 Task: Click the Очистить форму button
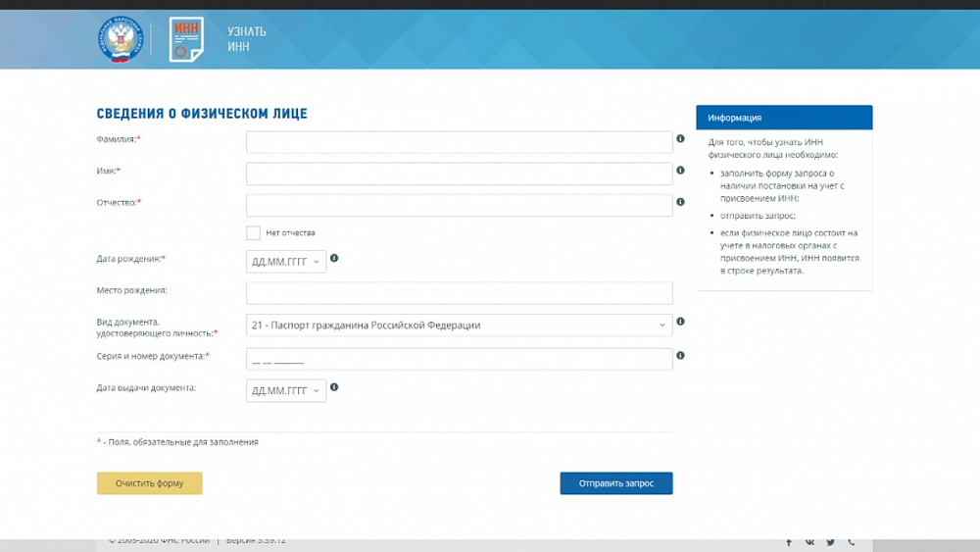point(149,483)
